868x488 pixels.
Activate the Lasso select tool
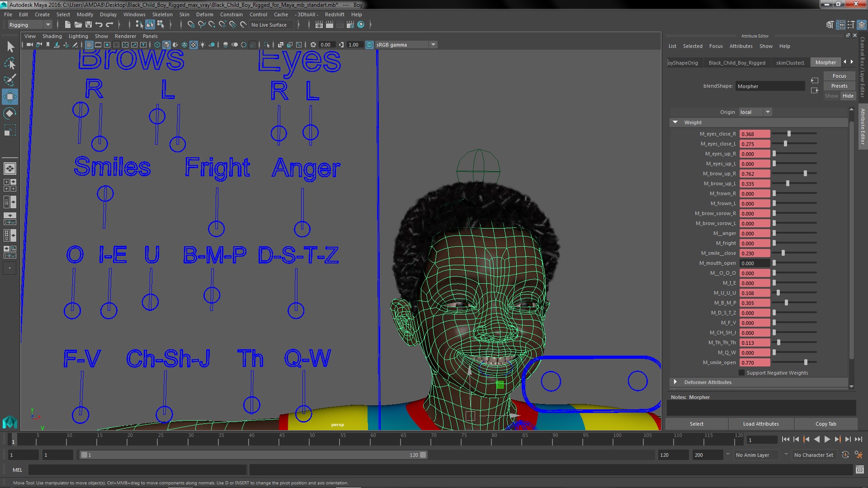[x=10, y=63]
